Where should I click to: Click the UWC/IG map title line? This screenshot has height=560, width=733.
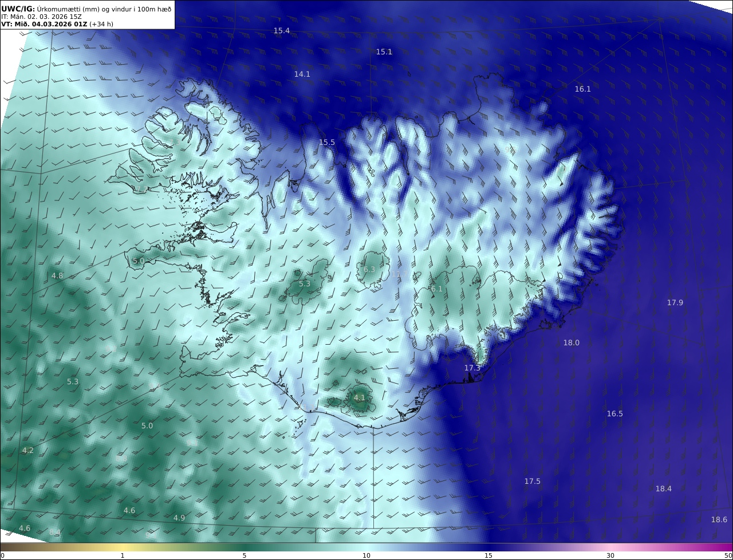tap(86, 9)
